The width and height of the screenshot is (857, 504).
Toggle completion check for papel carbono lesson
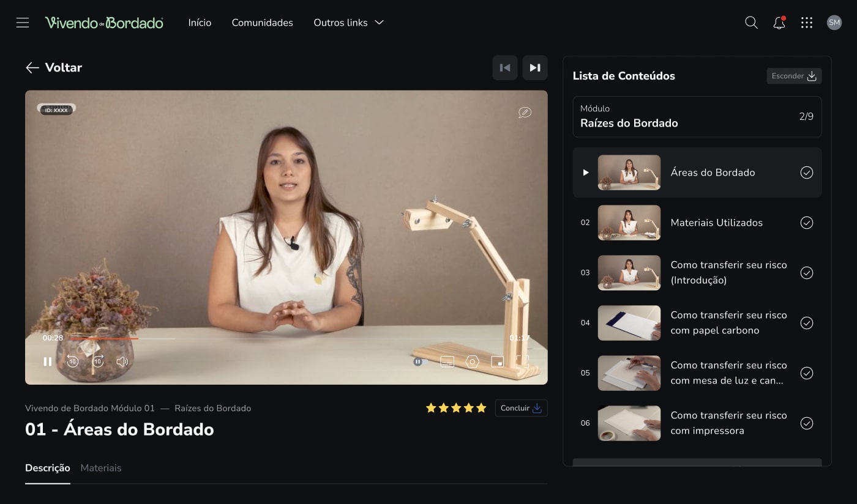(x=807, y=323)
